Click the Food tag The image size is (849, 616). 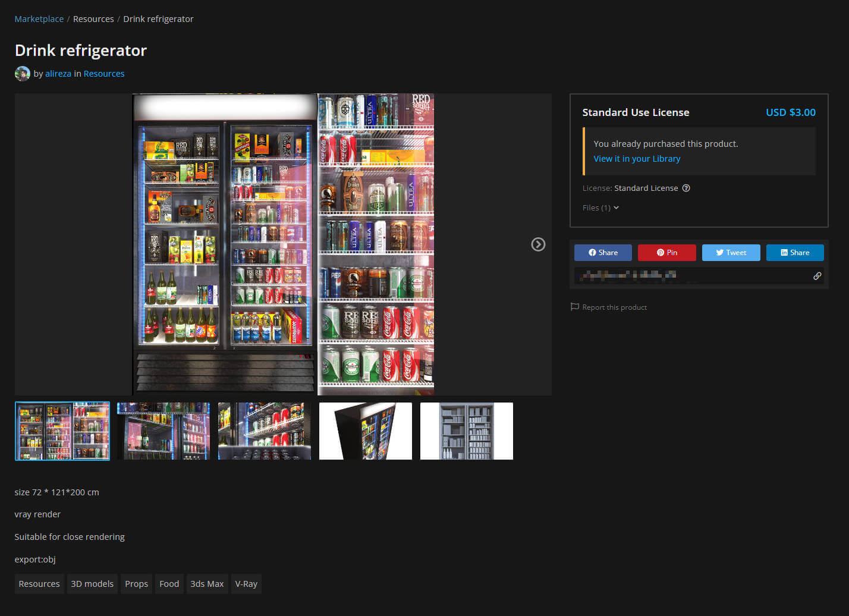coord(169,584)
